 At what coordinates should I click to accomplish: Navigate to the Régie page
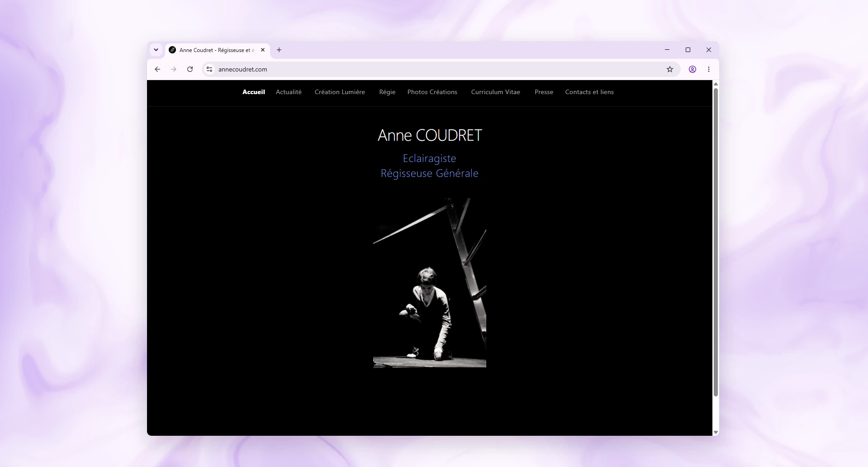click(387, 92)
